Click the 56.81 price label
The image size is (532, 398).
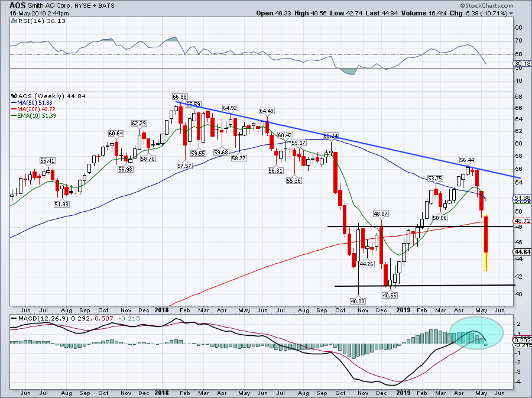point(275,171)
